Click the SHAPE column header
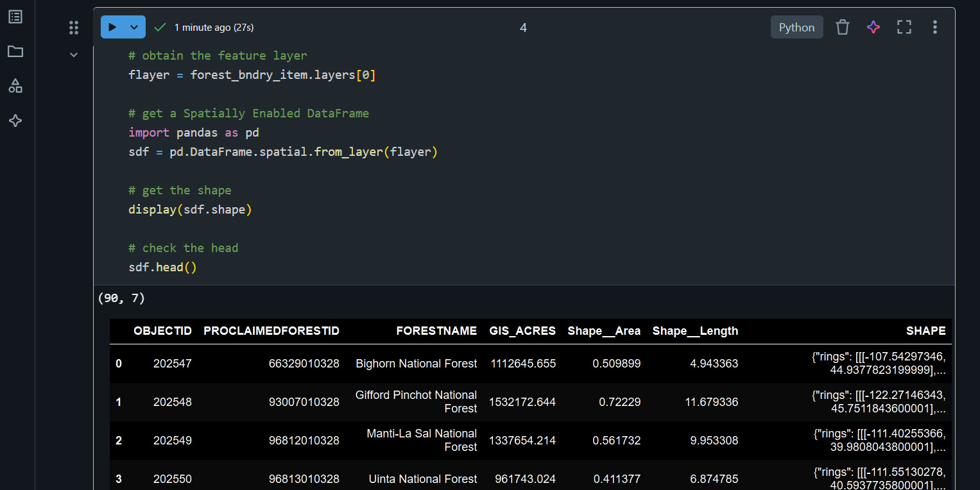980x490 pixels. (x=925, y=331)
